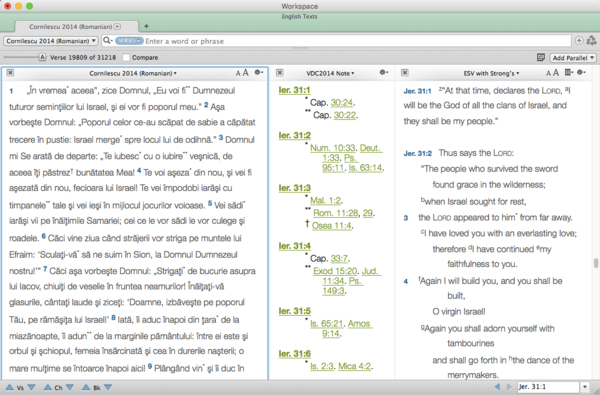Click the text size A icon by verse slider
Viewport: 600px width, 395px height.
(x=42, y=57)
